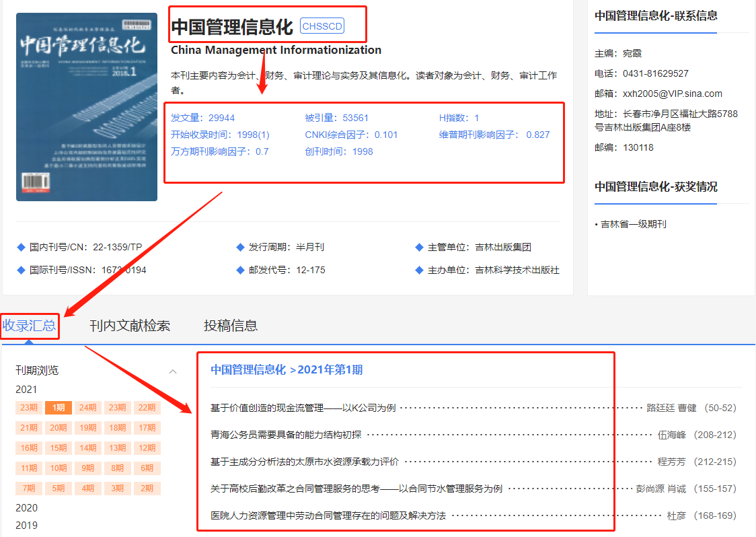Expand the 2021 year group
This screenshot has width=756, height=537.
[x=26, y=390]
